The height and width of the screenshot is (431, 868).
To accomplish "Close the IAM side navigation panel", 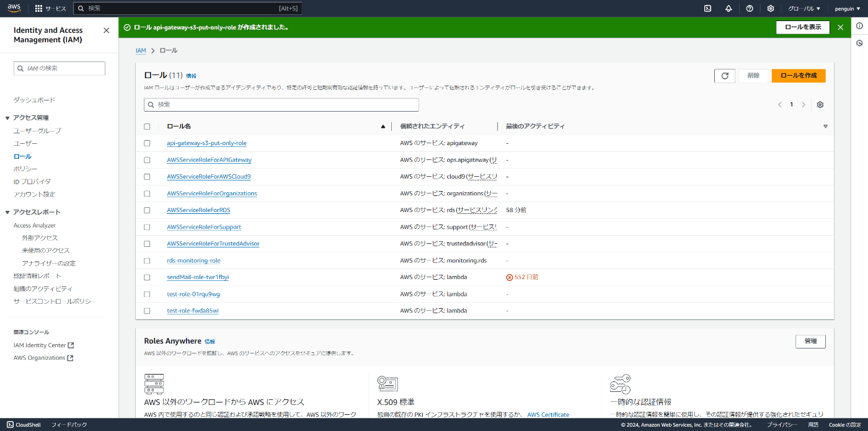I will pos(106,30).
